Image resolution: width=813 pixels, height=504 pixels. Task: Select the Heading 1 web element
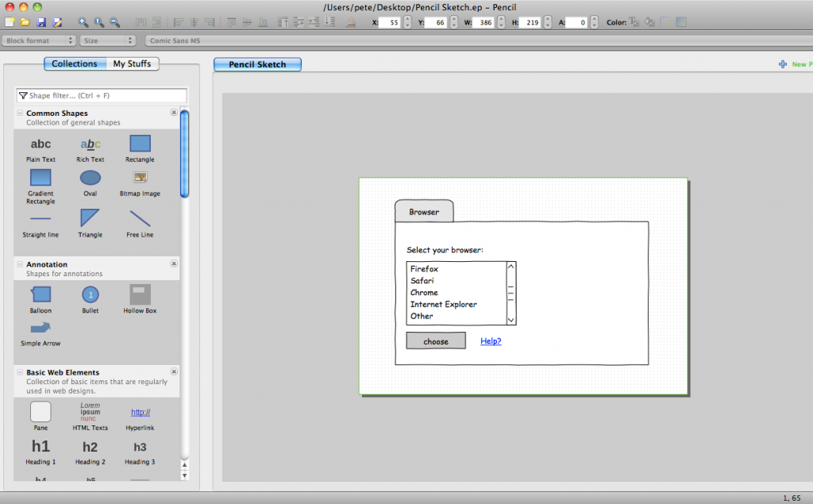(40, 447)
